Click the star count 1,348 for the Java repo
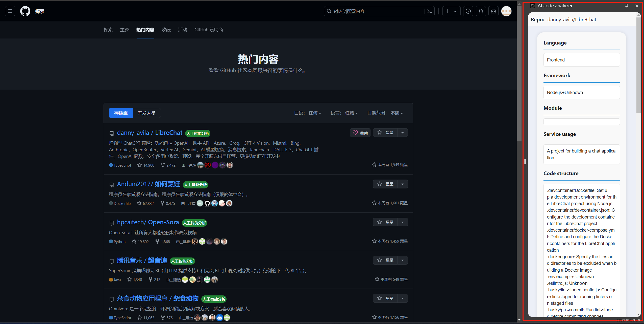The image size is (644, 324). tap(135, 279)
